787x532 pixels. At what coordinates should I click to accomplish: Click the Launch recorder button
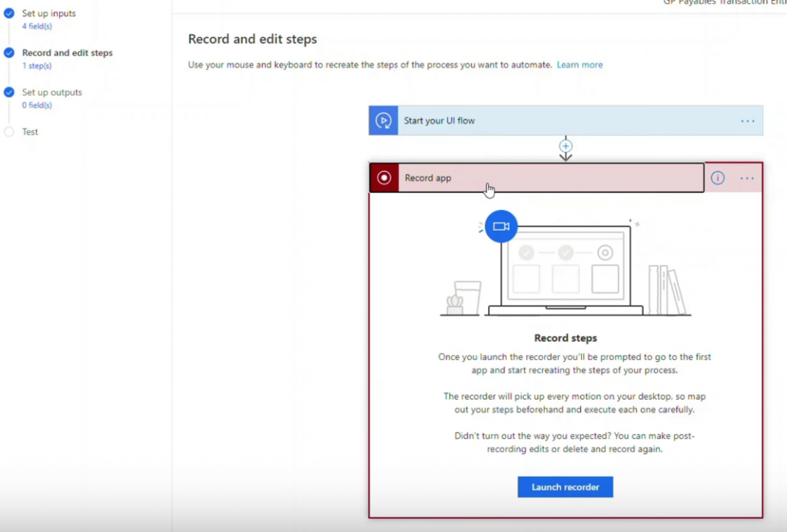(x=565, y=487)
